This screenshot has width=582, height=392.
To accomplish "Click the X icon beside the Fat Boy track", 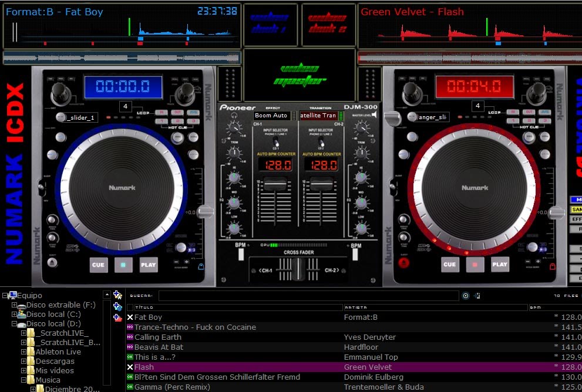I will click(x=130, y=317).
